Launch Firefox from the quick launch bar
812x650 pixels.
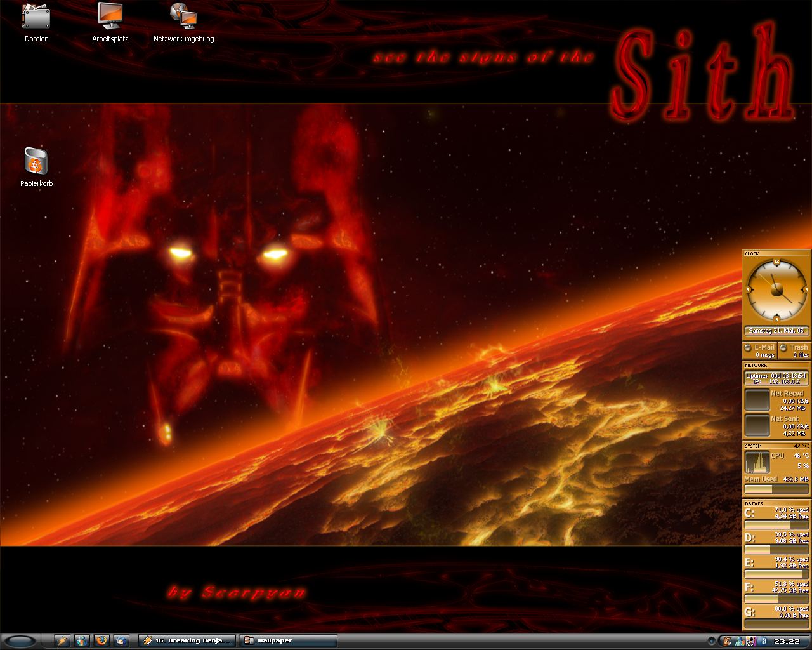coord(101,640)
